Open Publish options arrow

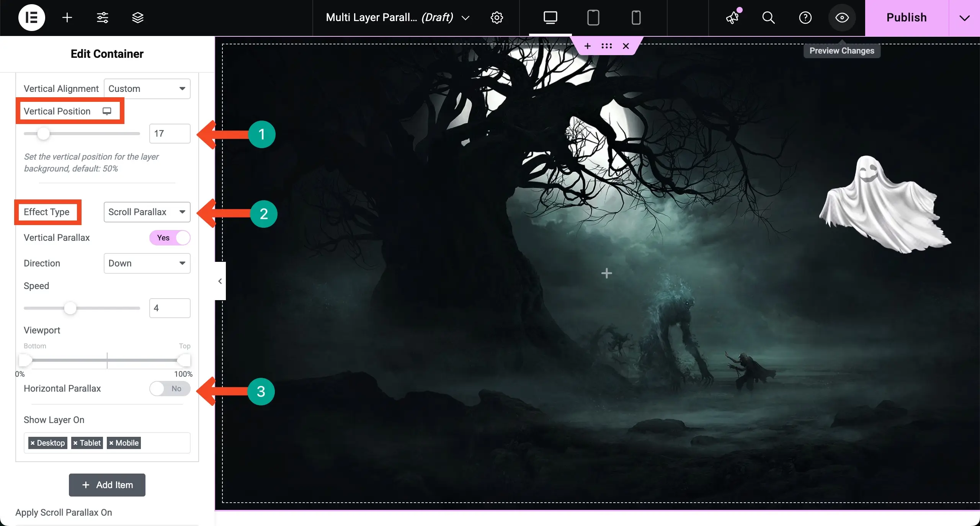(964, 18)
